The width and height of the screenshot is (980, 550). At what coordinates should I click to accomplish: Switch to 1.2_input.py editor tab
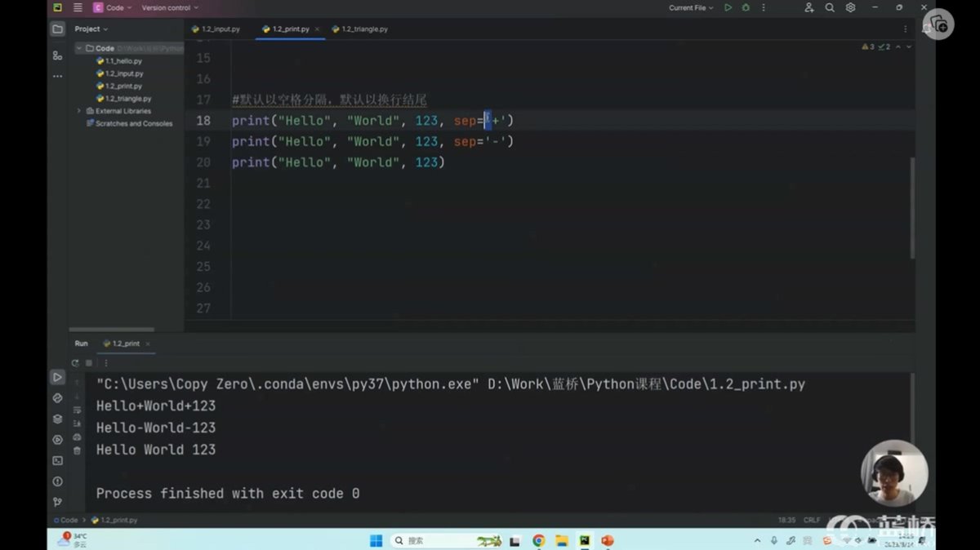(x=216, y=29)
